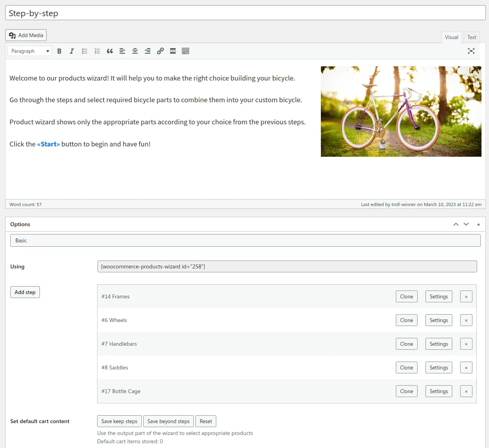Insert a bulleted list

[x=84, y=51]
